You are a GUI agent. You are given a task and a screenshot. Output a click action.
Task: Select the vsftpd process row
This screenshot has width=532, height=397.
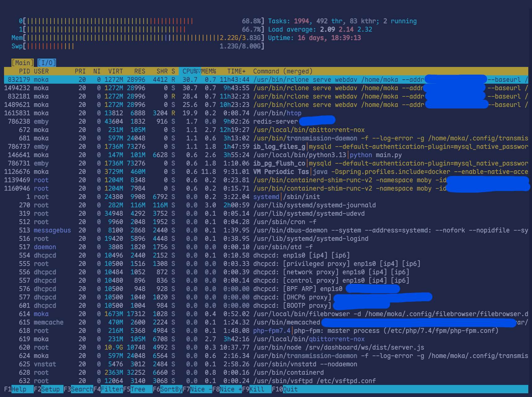(x=155, y=381)
